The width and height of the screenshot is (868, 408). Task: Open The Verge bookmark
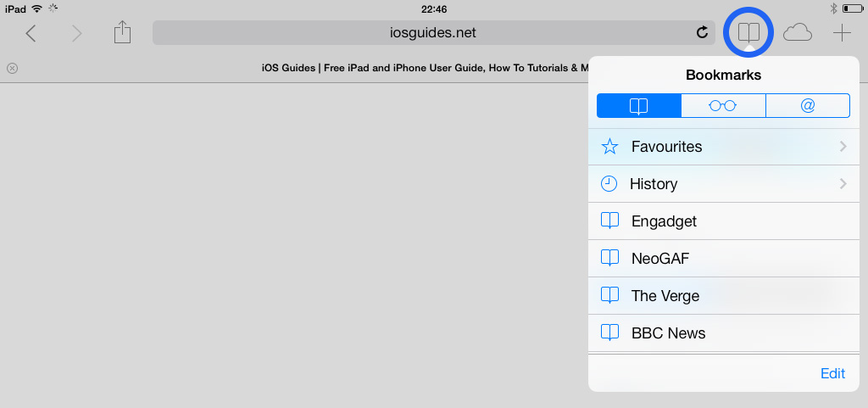(724, 296)
